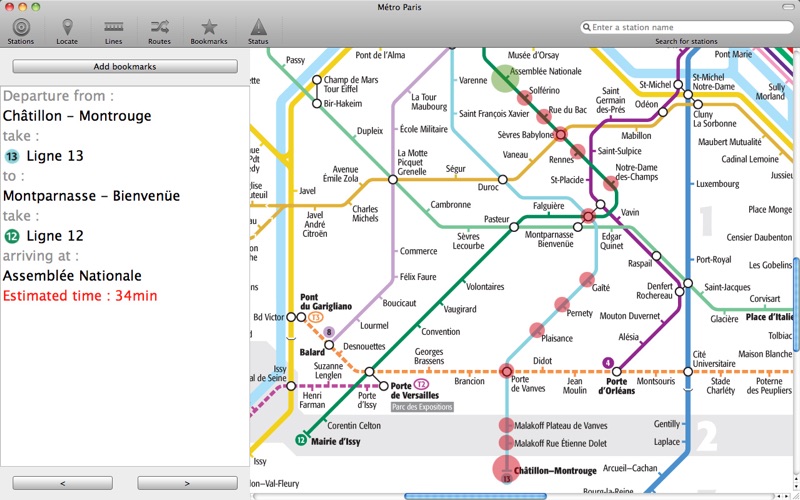Viewport: 800px width, 500px height.
Task: Click the Ligne 12 badge in route panel
Action: (12, 236)
